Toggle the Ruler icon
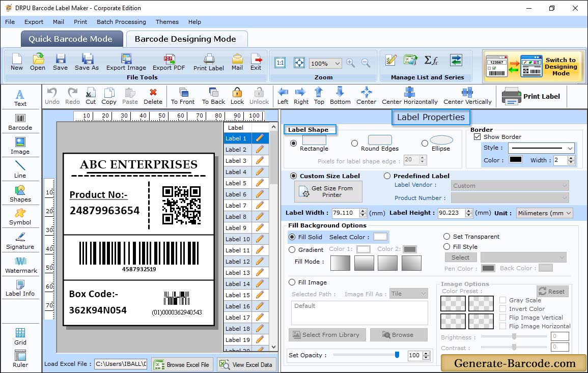Viewport: 588px width, 373px height. click(x=20, y=359)
